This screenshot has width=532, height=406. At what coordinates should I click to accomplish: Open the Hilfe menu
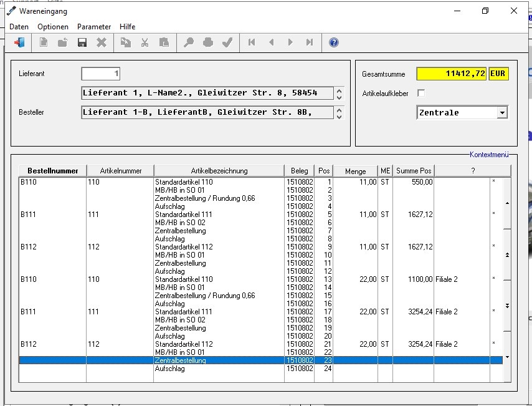pyautogui.click(x=128, y=27)
